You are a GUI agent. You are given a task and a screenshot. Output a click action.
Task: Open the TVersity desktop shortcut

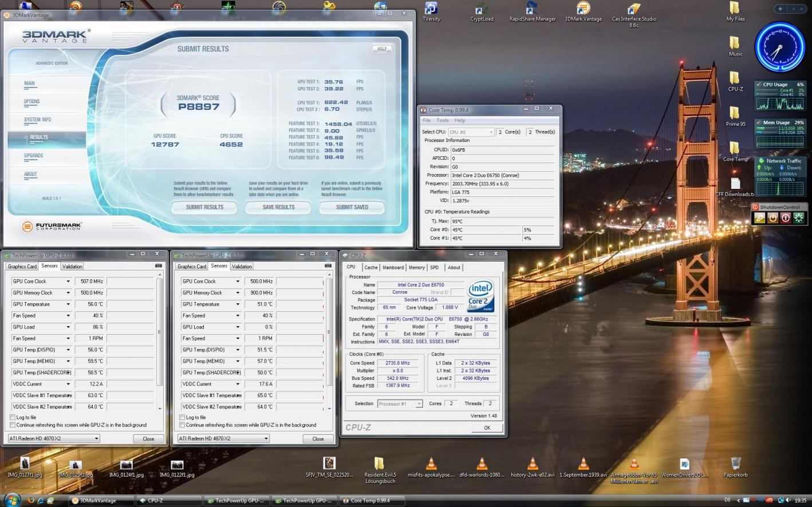point(431,9)
